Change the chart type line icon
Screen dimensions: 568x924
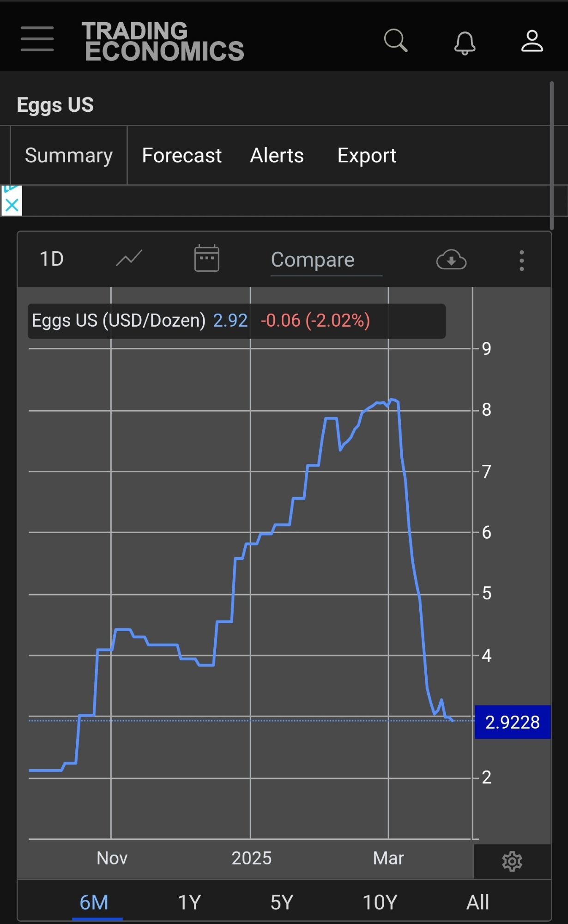click(129, 259)
